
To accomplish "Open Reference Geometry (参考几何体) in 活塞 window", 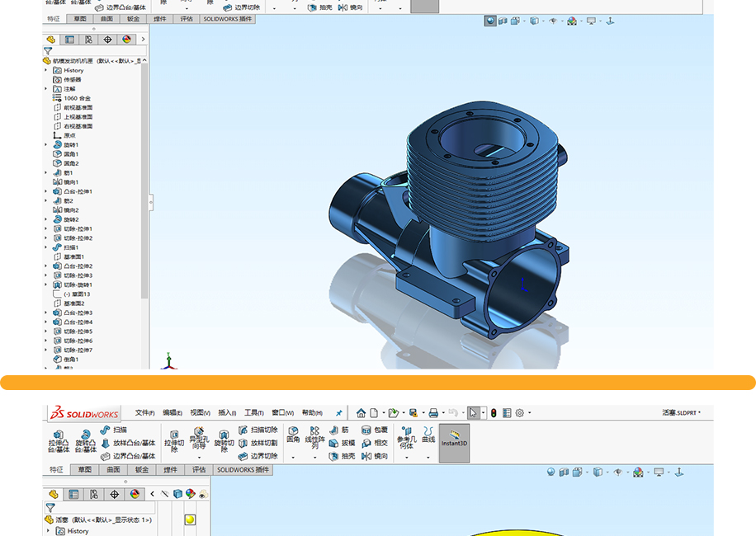I will point(406,437).
